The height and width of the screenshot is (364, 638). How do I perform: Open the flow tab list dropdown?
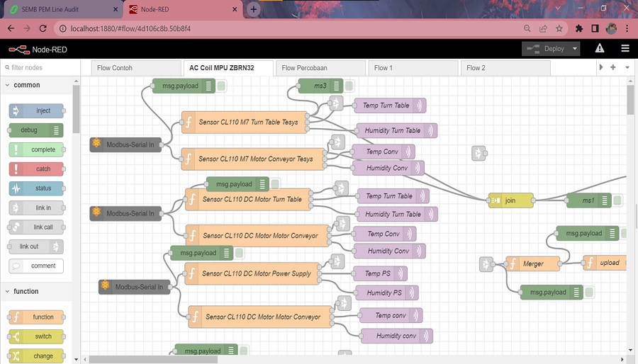[x=627, y=67]
